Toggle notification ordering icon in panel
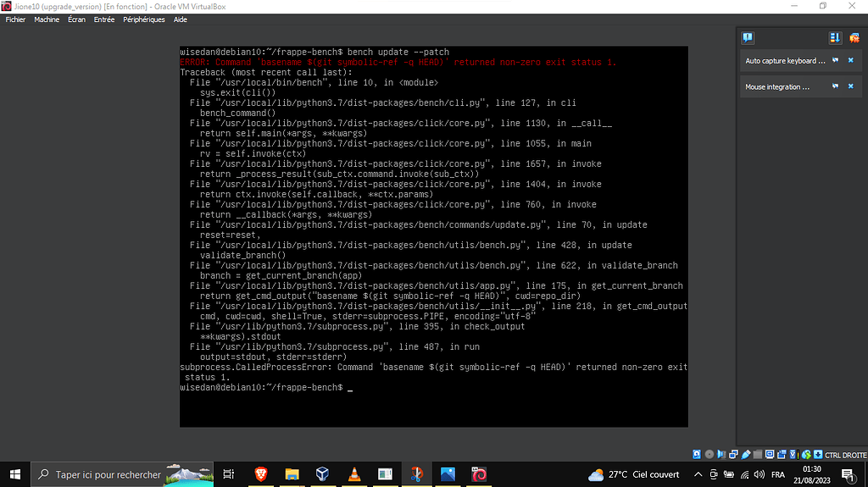 click(x=835, y=37)
